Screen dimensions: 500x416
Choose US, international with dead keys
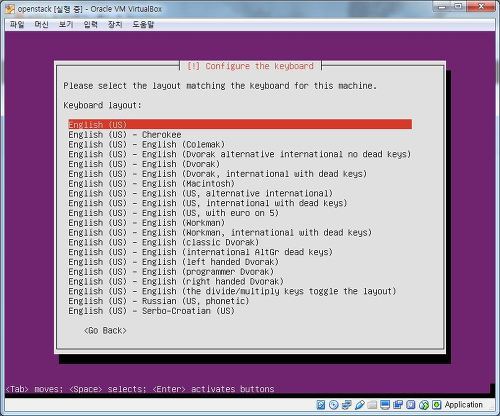pyautogui.click(x=208, y=203)
